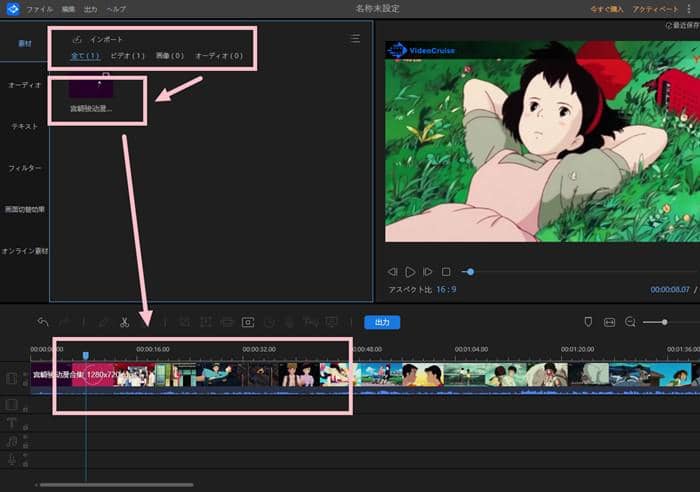The image size is (700, 492).
Task: Play the preview video
Action: click(x=410, y=271)
